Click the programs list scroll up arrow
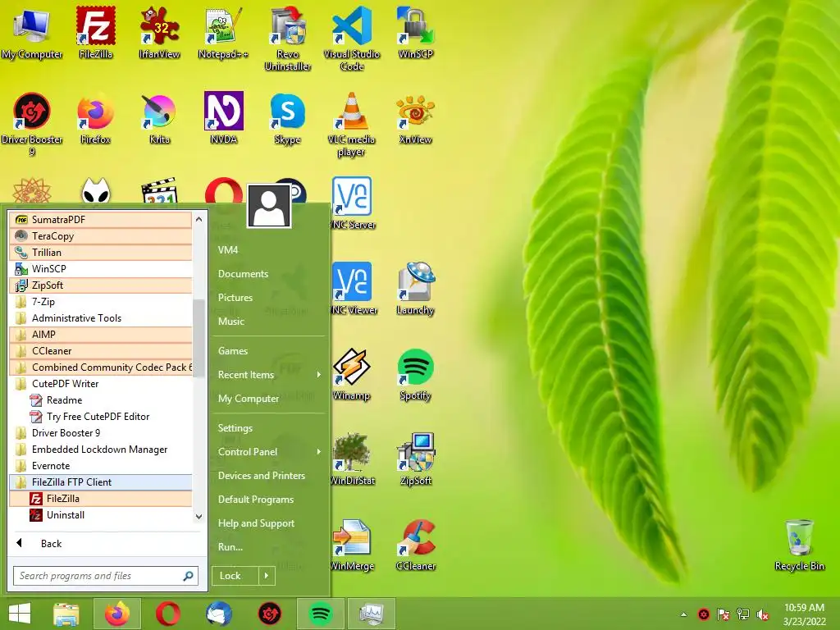The image size is (840, 630). 199,219
